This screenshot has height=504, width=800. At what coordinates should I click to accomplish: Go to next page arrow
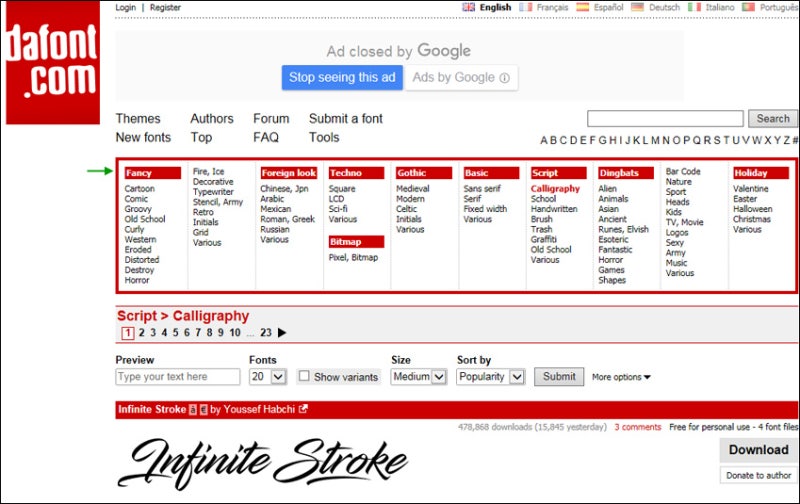click(282, 333)
